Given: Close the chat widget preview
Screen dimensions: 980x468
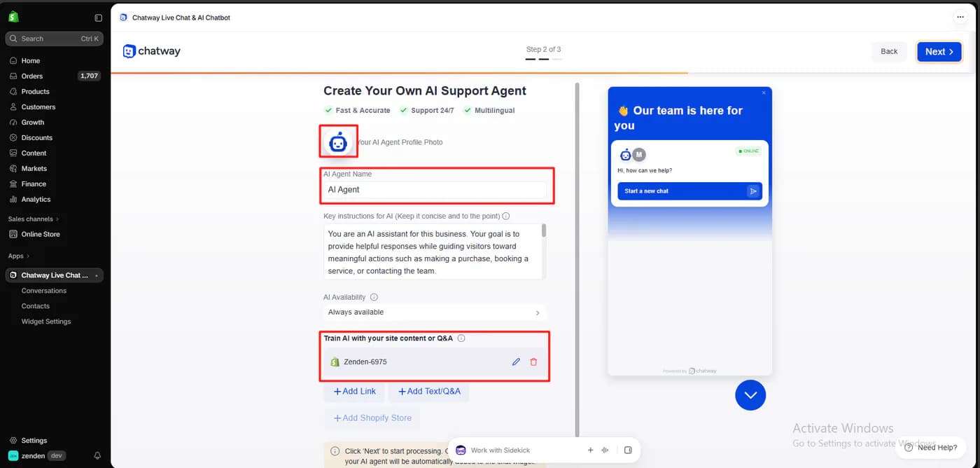Looking at the screenshot, I should pyautogui.click(x=764, y=92).
